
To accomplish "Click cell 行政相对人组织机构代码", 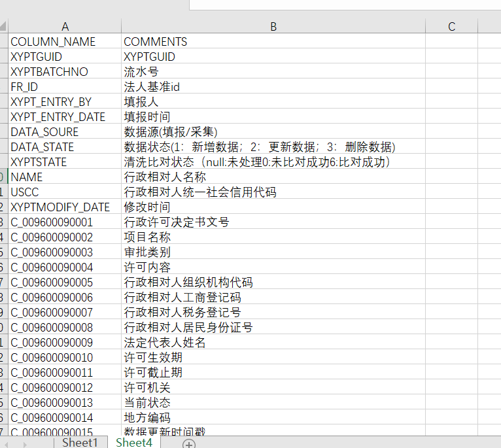I will [x=273, y=282].
